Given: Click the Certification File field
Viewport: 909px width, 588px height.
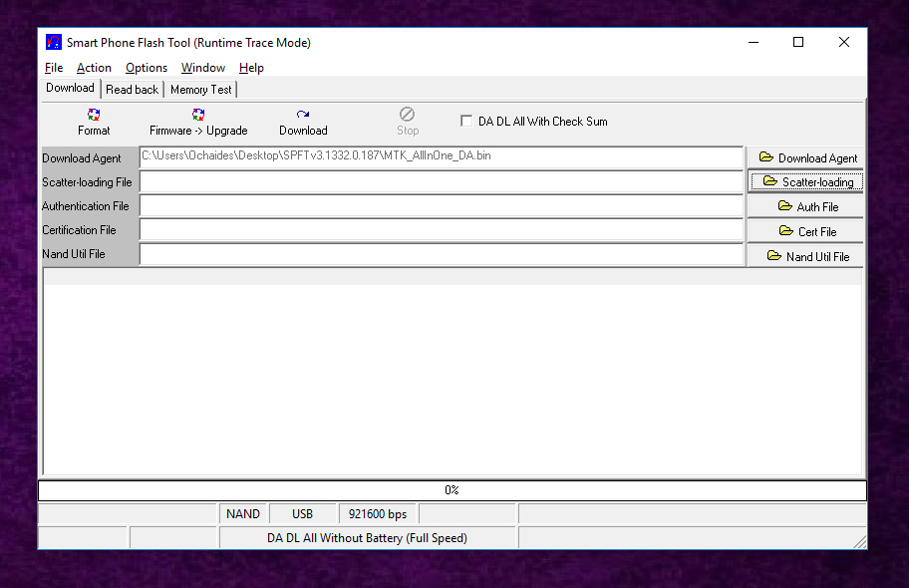Looking at the screenshot, I should coord(442,230).
